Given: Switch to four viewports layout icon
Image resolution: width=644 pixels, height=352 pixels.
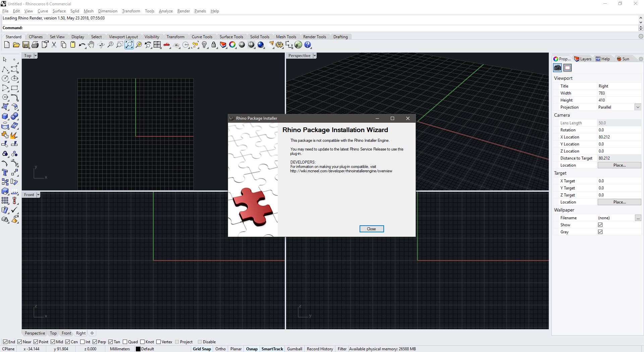Looking at the screenshot, I should (157, 45).
